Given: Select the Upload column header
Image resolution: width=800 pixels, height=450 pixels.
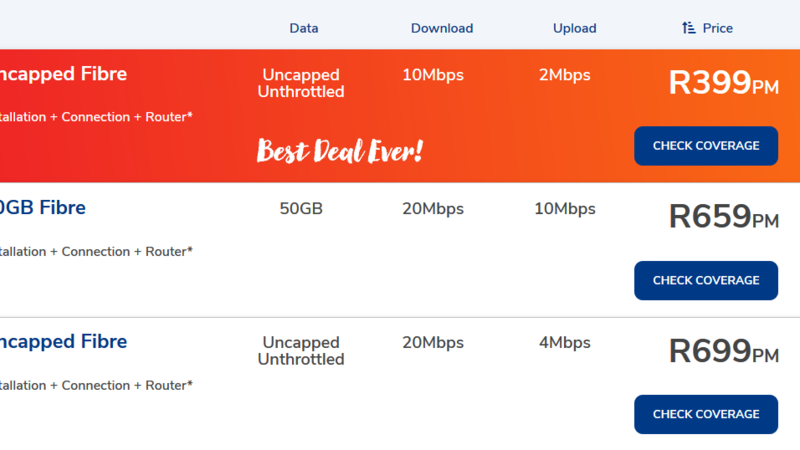Looking at the screenshot, I should pos(574,28).
